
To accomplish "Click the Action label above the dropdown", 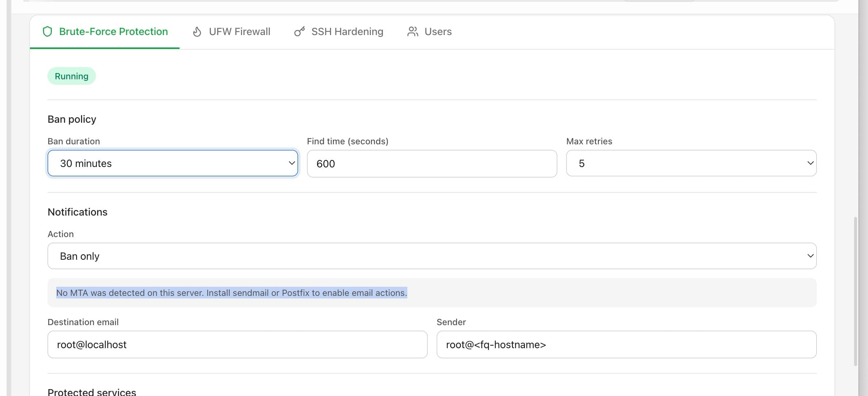I will (x=61, y=234).
